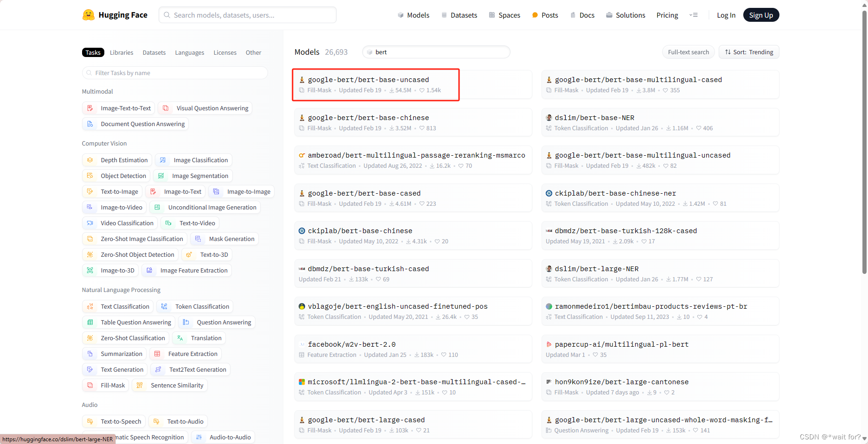
Task: Select the Text-to-Audio task filter
Action: (x=178, y=421)
